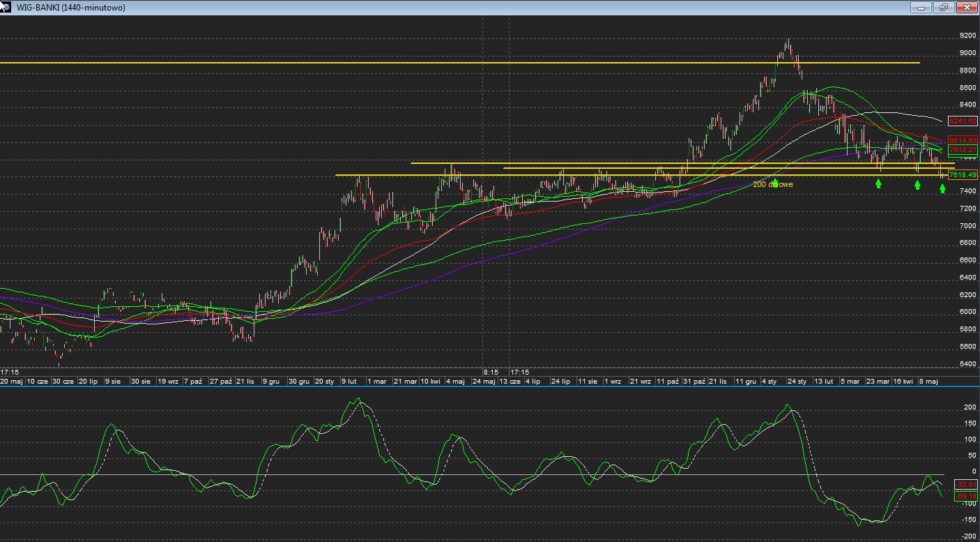Click the '1 wrz' date axis label

tap(613, 382)
